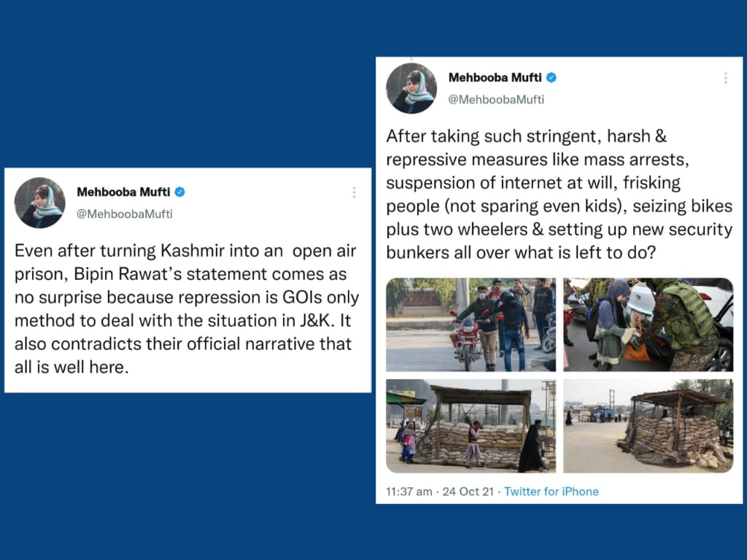Click the verified badge in the left tweet

click(x=179, y=192)
